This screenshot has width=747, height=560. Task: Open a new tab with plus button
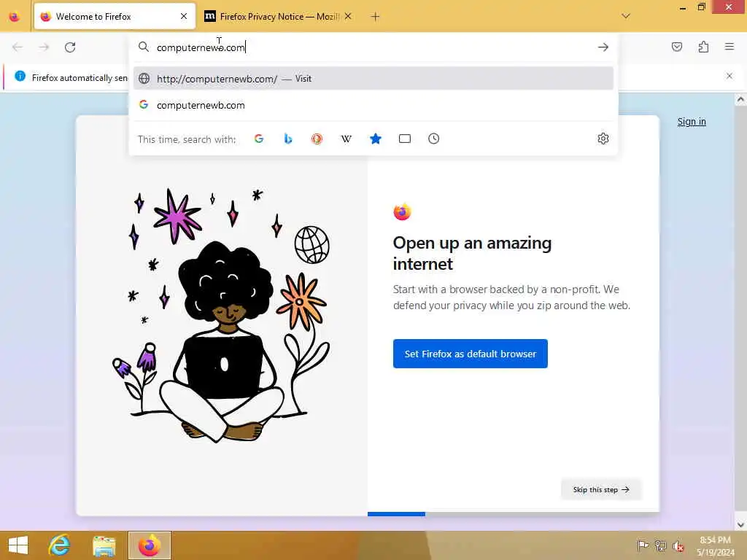376,17
